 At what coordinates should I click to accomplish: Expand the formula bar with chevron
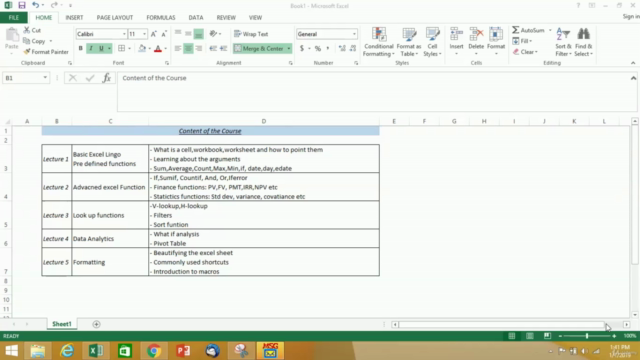point(633,78)
